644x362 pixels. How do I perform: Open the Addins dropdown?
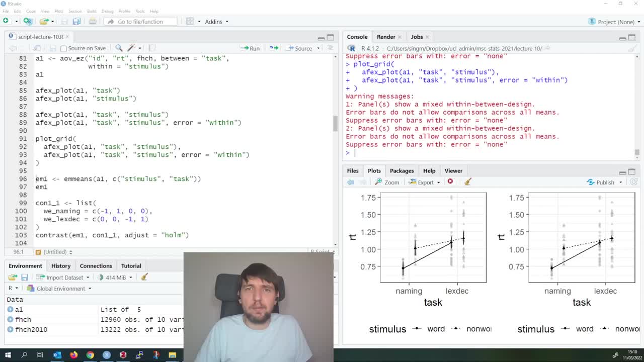coord(216,22)
